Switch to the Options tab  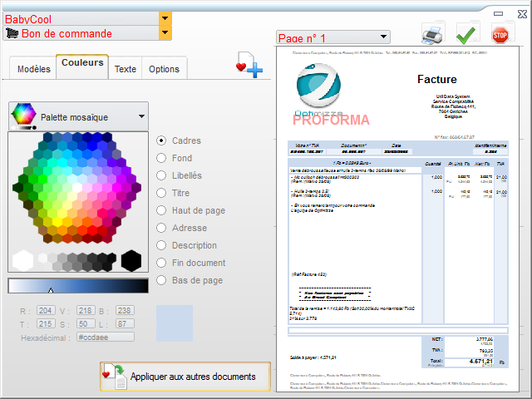[x=164, y=69]
